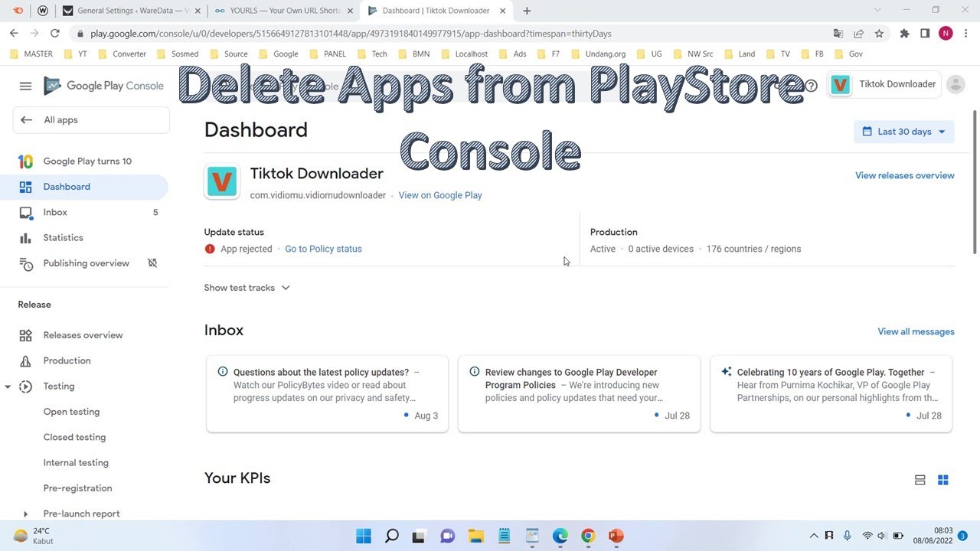Click the page vertical scrollbar
This screenshot has height=551, width=980.
tap(975, 182)
